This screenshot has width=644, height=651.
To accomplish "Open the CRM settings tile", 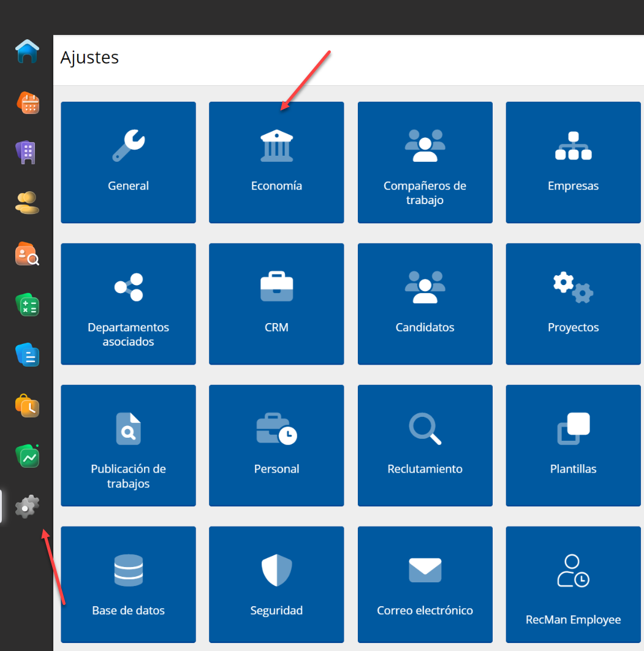I will point(276,304).
